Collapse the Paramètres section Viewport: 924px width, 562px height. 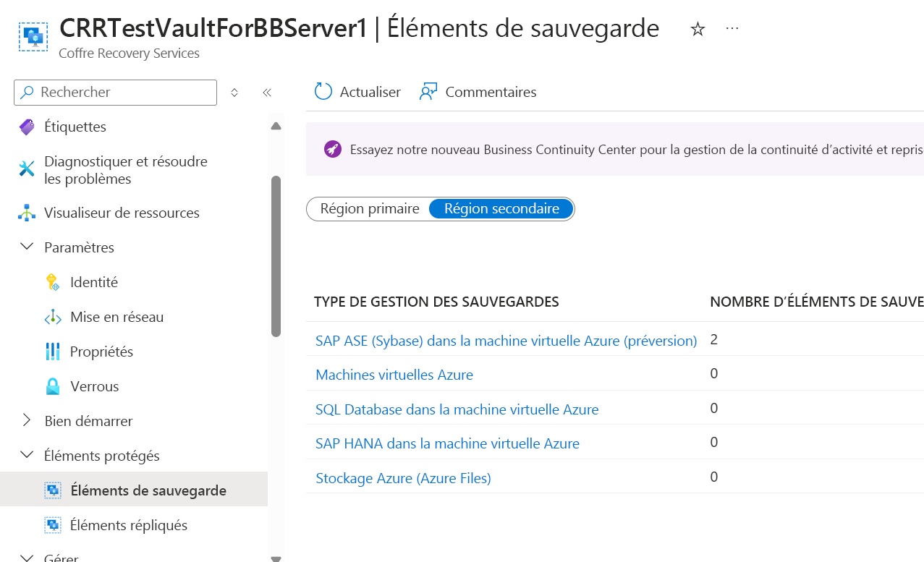pyautogui.click(x=27, y=247)
